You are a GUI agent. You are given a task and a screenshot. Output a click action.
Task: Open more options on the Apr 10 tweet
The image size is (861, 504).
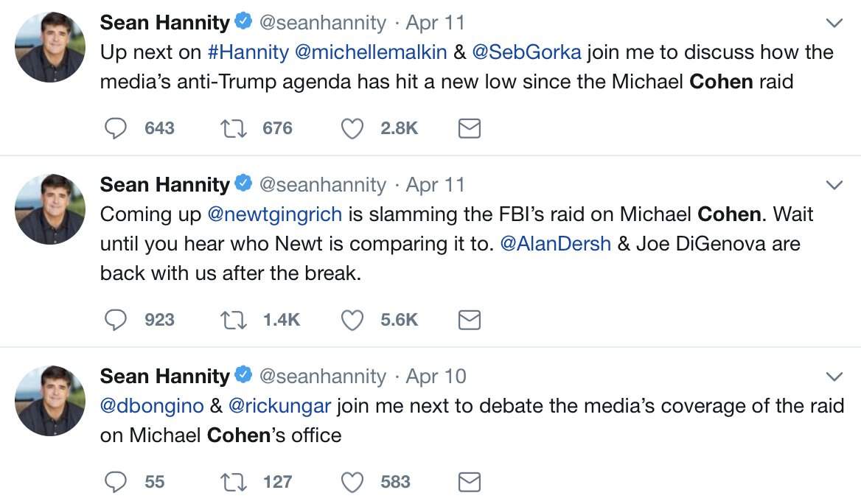pyautogui.click(x=834, y=377)
